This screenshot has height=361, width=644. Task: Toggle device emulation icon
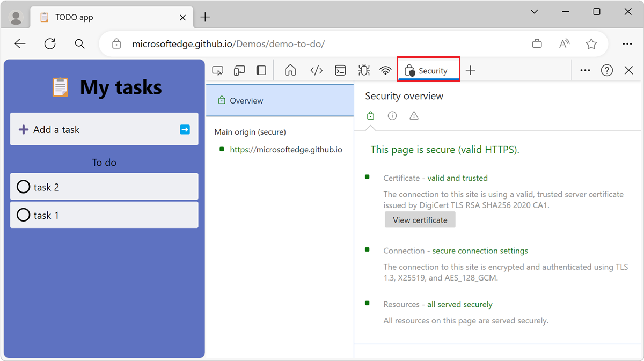click(239, 70)
